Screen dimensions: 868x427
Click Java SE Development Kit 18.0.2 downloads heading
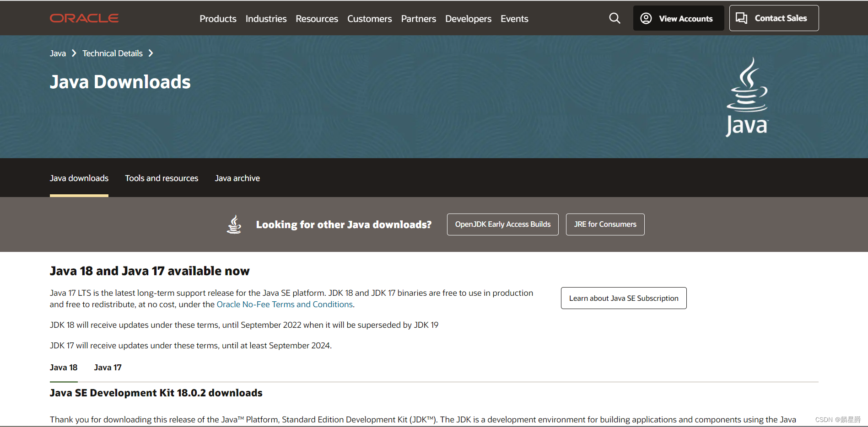click(156, 393)
